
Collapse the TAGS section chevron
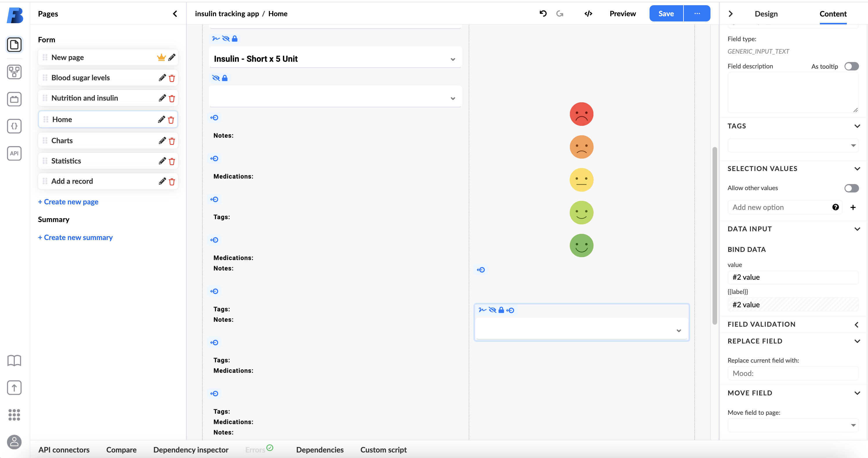coord(857,126)
